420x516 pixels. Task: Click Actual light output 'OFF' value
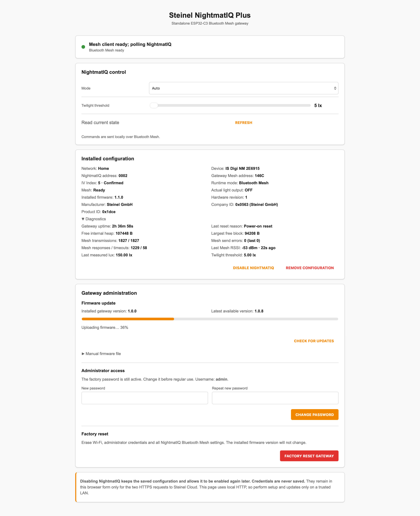[249, 190]
